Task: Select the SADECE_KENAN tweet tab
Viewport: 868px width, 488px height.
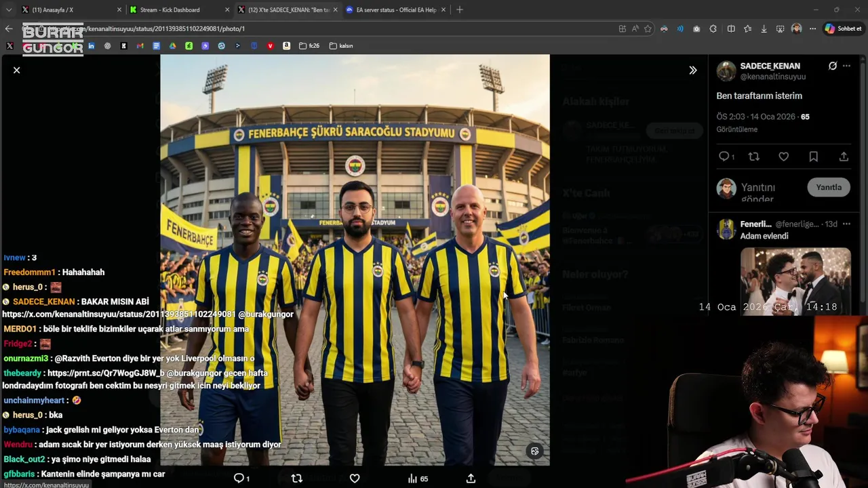Action: pyautogui.click(x=287, y=10)
